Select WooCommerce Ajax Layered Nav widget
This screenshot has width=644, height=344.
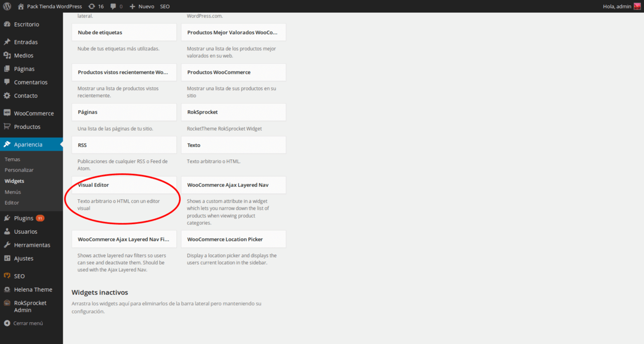[x=233, y=185]
